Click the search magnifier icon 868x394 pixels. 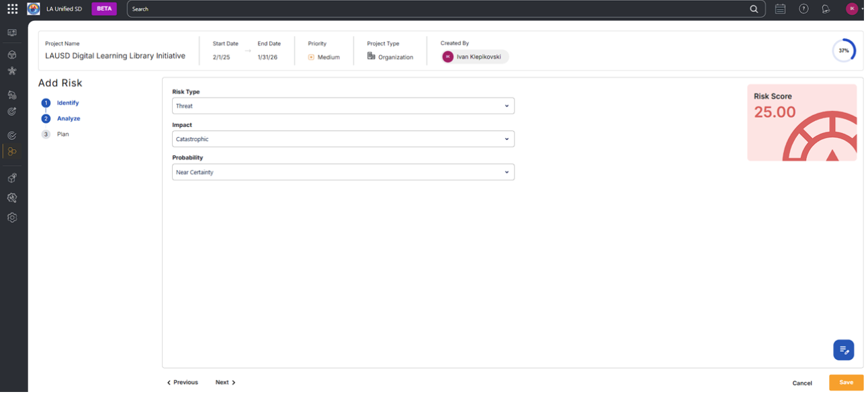[x=754, y=9]
